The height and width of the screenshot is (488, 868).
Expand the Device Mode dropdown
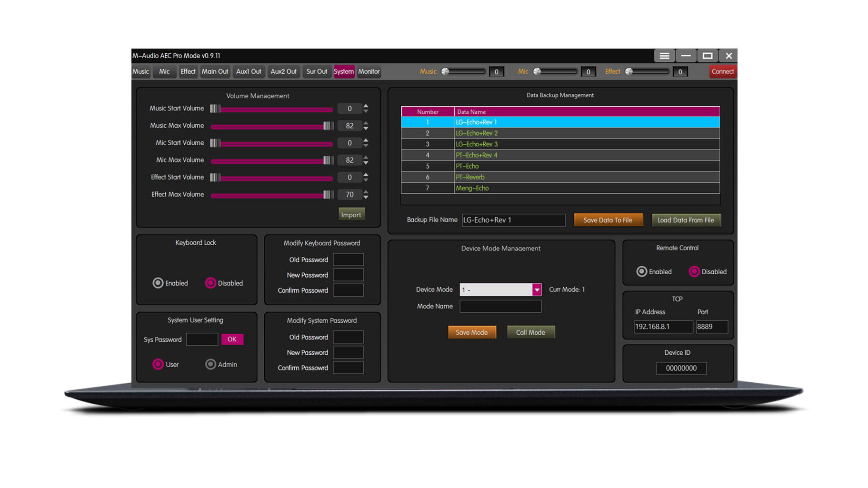click(537, 289)
